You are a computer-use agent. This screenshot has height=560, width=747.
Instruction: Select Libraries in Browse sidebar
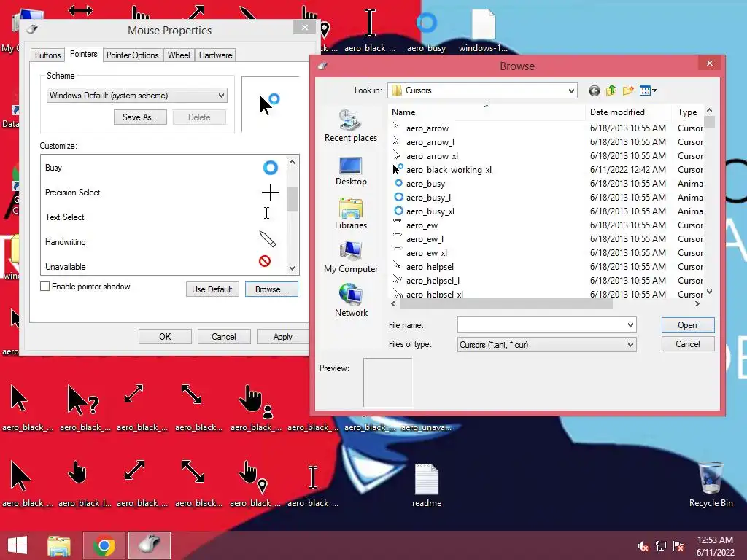point(351,214)
